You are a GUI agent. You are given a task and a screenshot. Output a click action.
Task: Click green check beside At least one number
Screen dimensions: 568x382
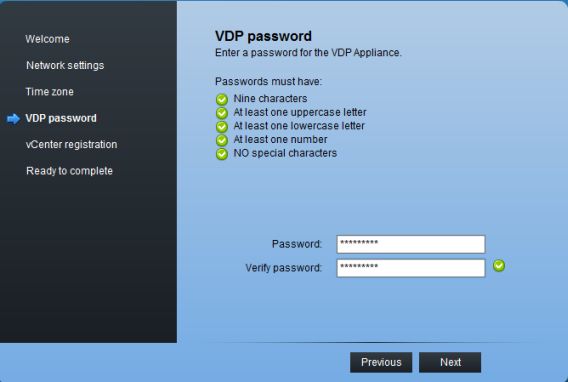click(222, 140)
